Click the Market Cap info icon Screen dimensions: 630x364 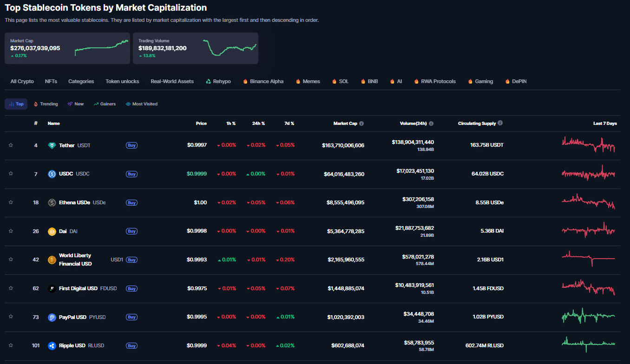(x=361, y=123)
